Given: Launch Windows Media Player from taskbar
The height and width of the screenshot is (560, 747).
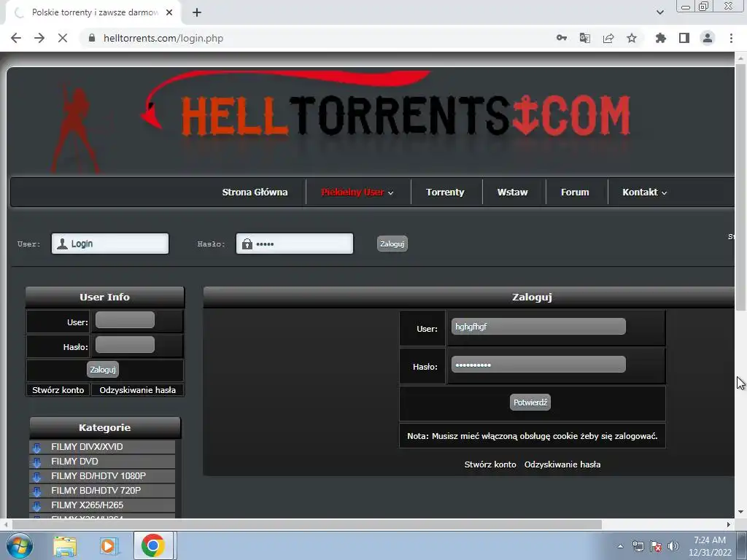Looking at the screenshot, I should (x=109, y=546).
